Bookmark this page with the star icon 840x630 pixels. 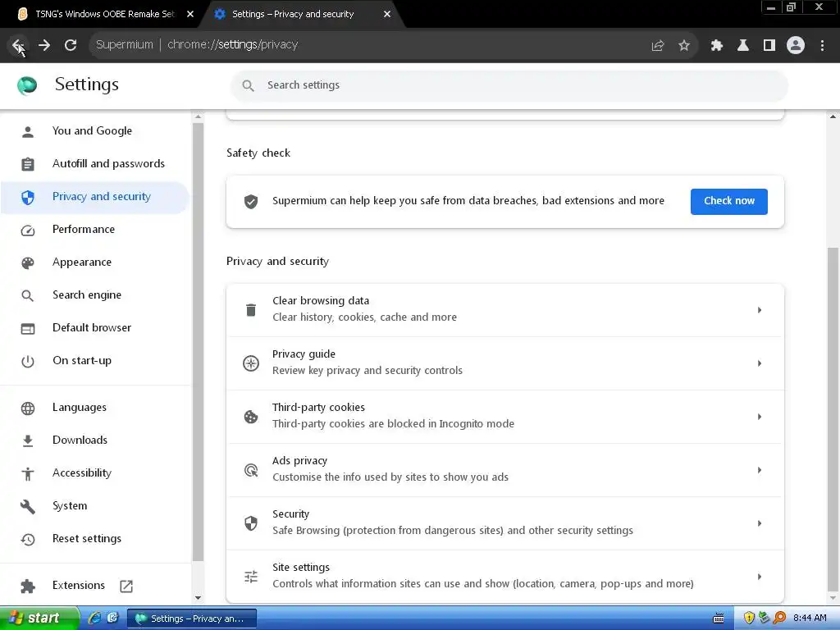(x=684, y=46)
